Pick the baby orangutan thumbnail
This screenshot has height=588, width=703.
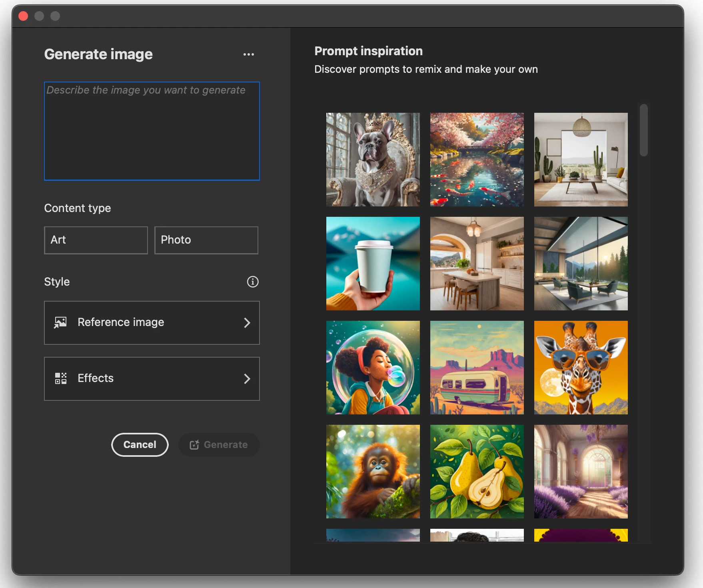373,472
